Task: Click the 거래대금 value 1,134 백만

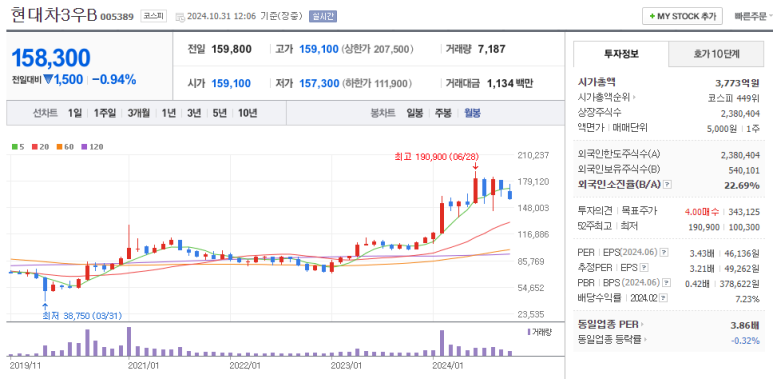Action: [510, 83]
